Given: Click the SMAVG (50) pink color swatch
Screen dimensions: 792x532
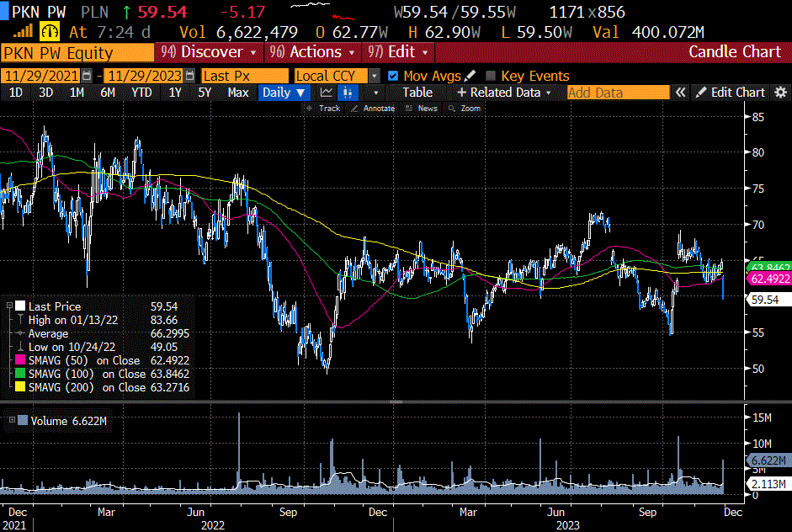Looking at the screenshot, I should pos(20,360).
